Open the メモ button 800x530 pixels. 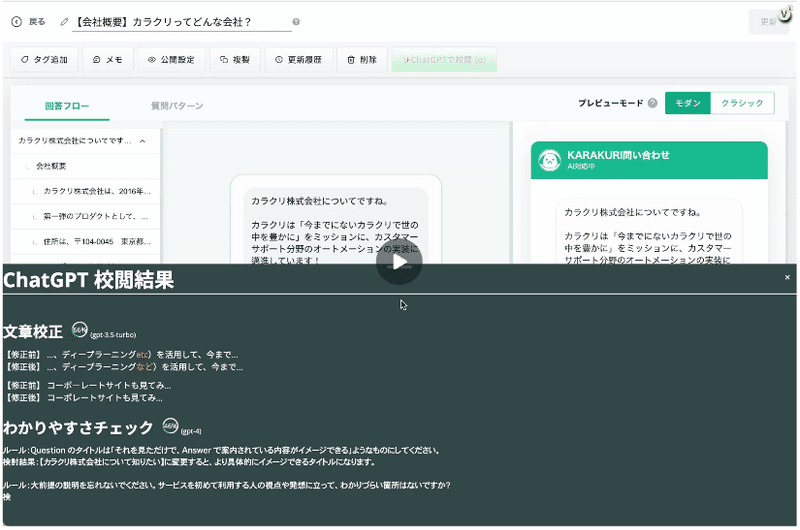[108, 60]
